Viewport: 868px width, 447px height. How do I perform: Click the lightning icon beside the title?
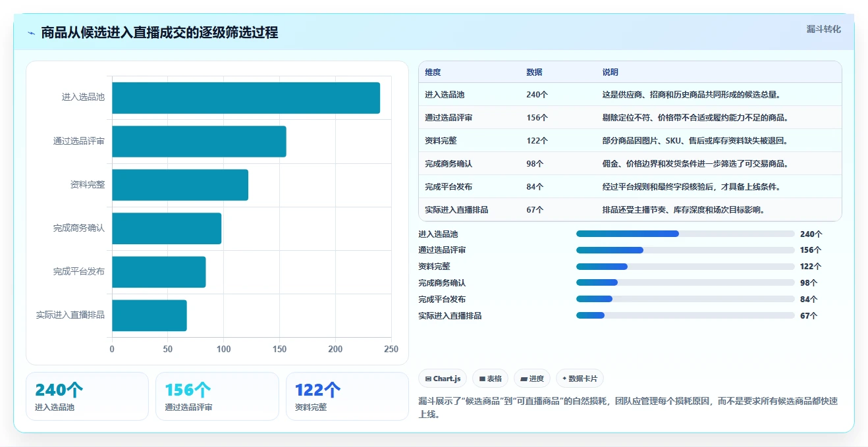point(31,33)
